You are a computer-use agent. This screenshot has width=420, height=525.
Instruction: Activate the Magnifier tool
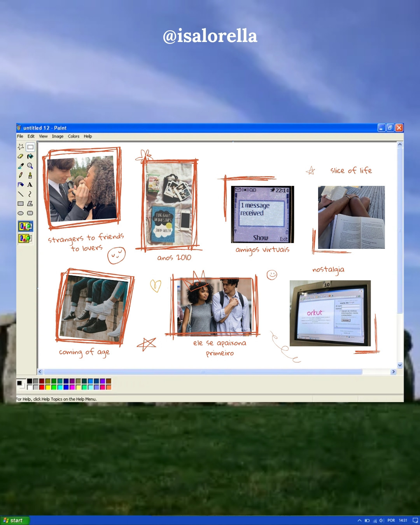click(x=30, y=166)
